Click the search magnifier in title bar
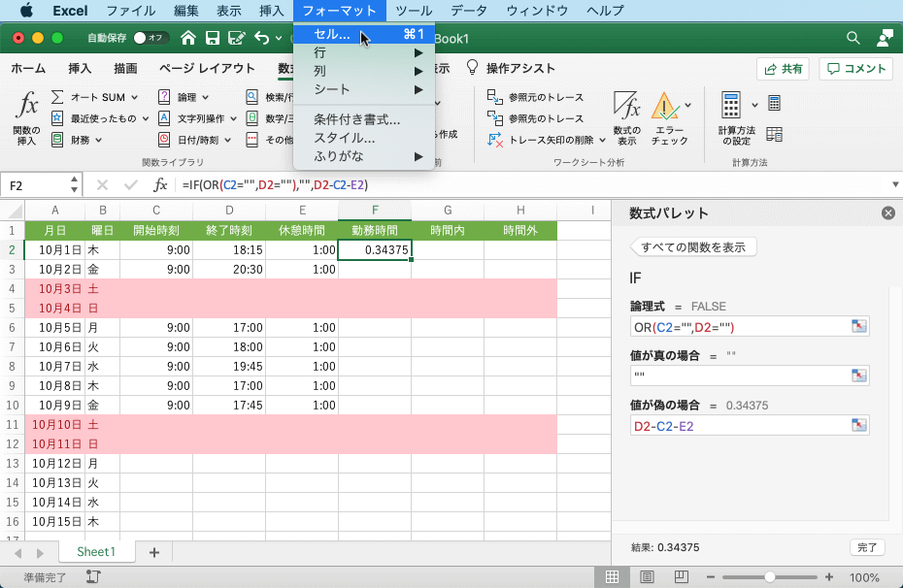 point(853,38)
